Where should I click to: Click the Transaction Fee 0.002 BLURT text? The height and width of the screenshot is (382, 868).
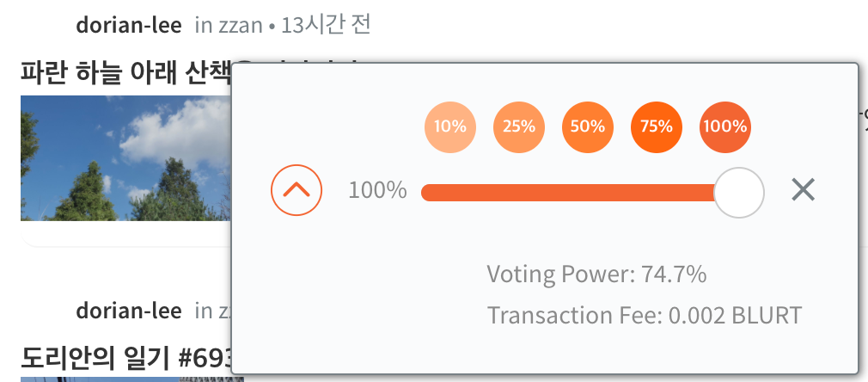(x=645, y=316)
